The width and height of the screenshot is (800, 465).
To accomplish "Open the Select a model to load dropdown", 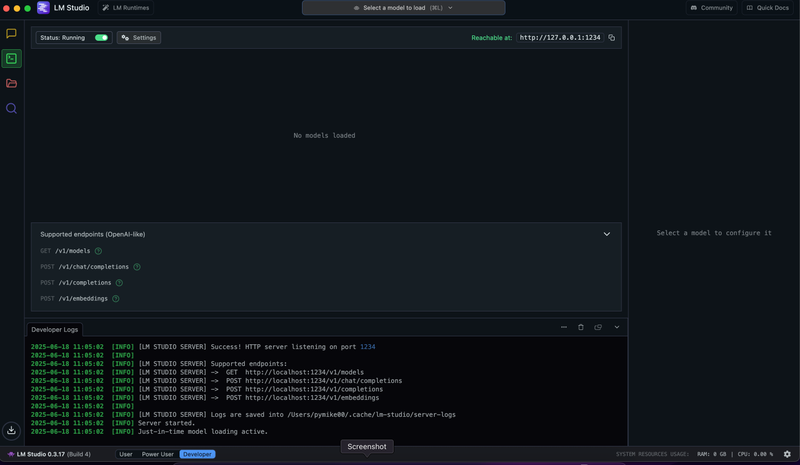I will (x=404, y=8).
